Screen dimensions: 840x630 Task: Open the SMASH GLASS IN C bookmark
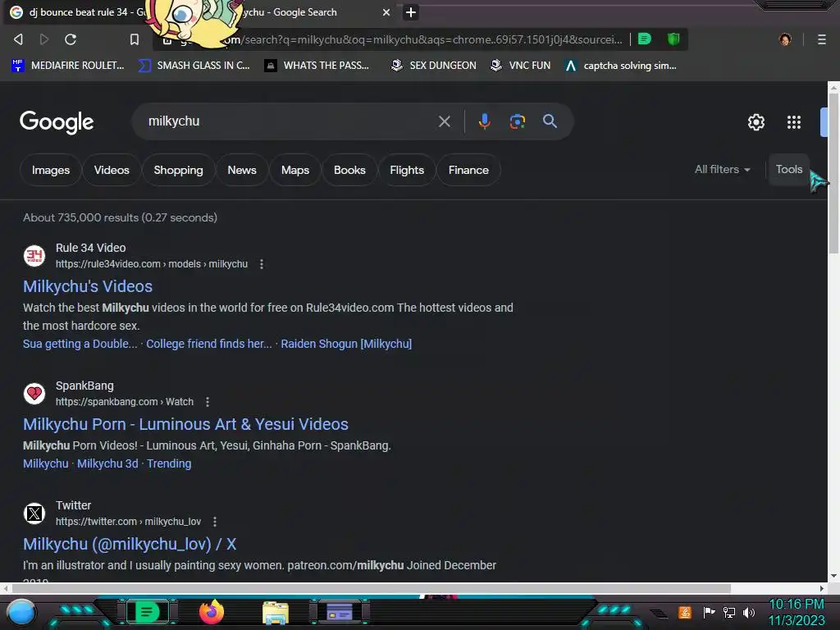[x=194, y=66]
